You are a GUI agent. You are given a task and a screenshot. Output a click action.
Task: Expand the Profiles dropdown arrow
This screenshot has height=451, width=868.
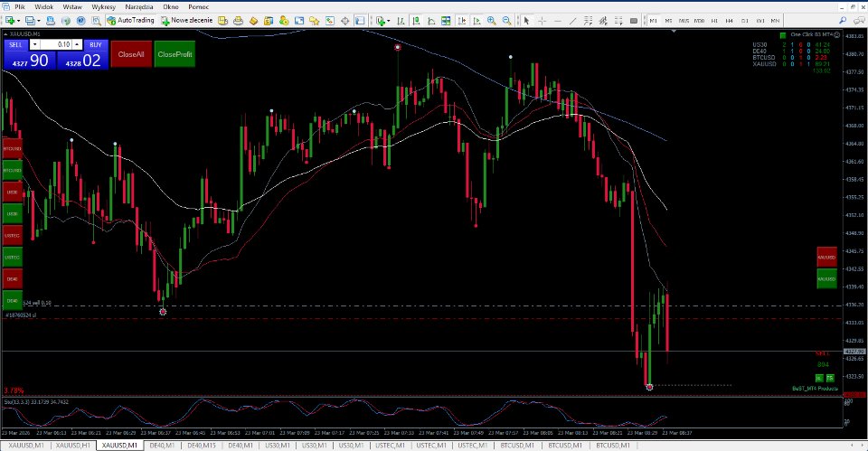click(38, 21)
